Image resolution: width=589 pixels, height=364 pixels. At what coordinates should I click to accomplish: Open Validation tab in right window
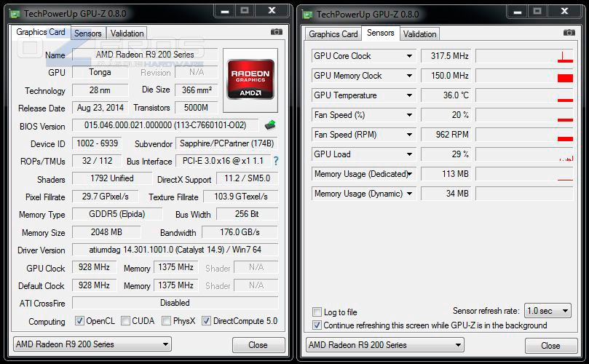(x=419, y=34)
